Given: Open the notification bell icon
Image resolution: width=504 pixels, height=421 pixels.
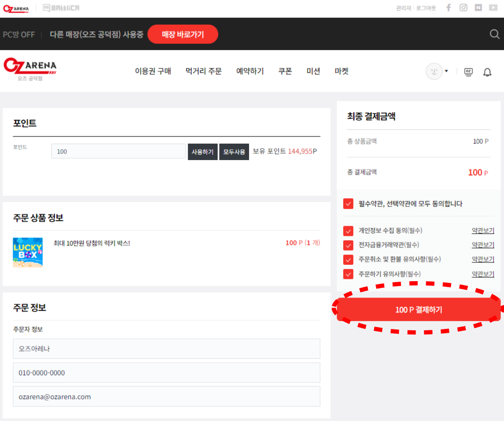Looking at the screenshot, I should [x=488, y=72].
